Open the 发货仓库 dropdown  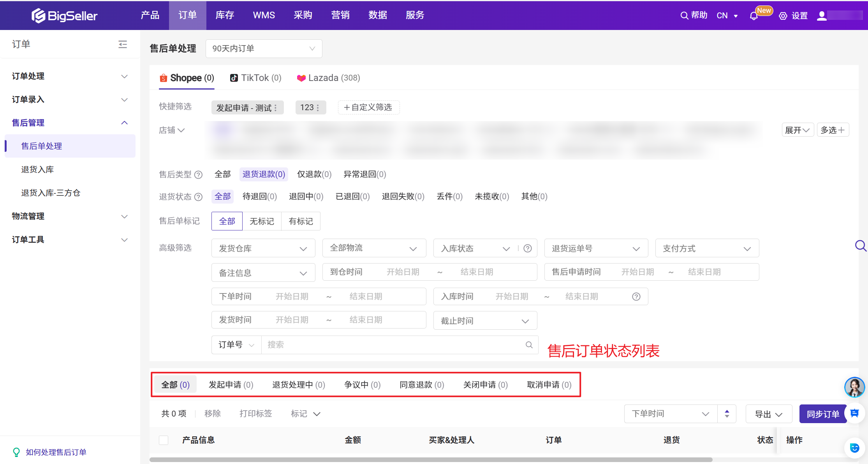[x=263, y=248]
